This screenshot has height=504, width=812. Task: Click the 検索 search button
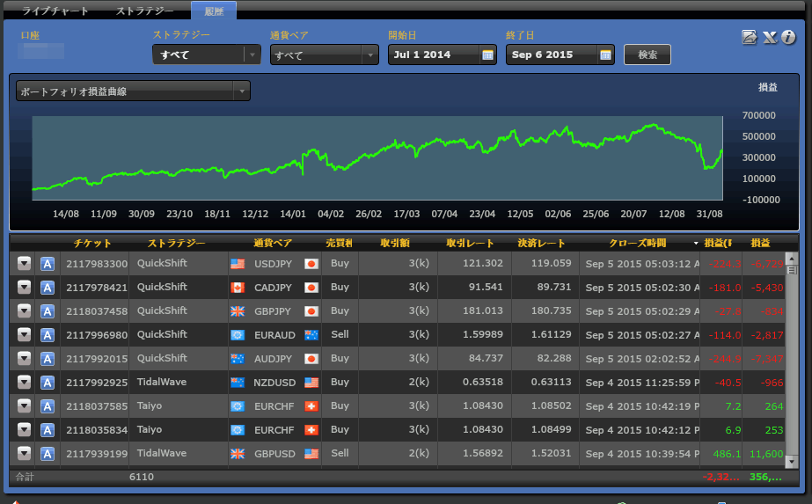click(647, 55)
